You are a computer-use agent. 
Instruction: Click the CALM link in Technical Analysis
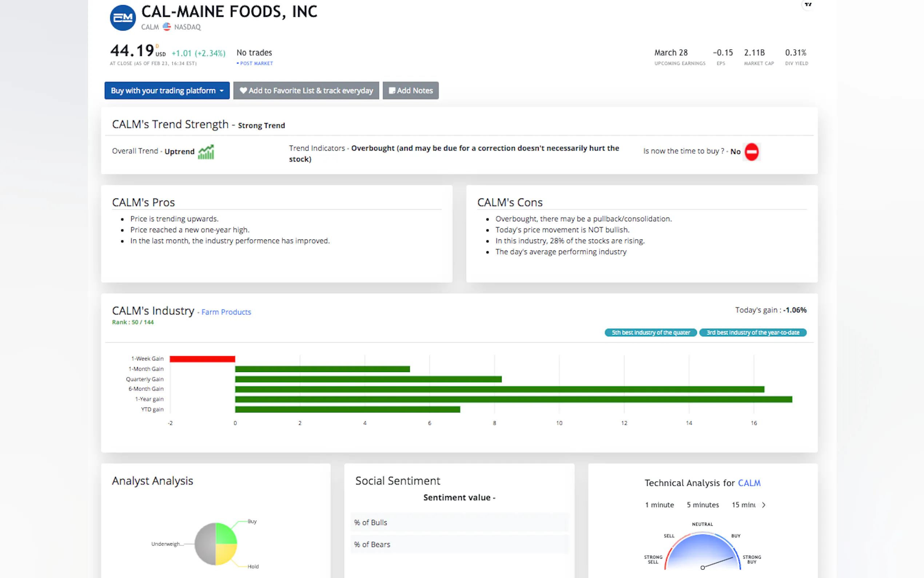(749, 483)
